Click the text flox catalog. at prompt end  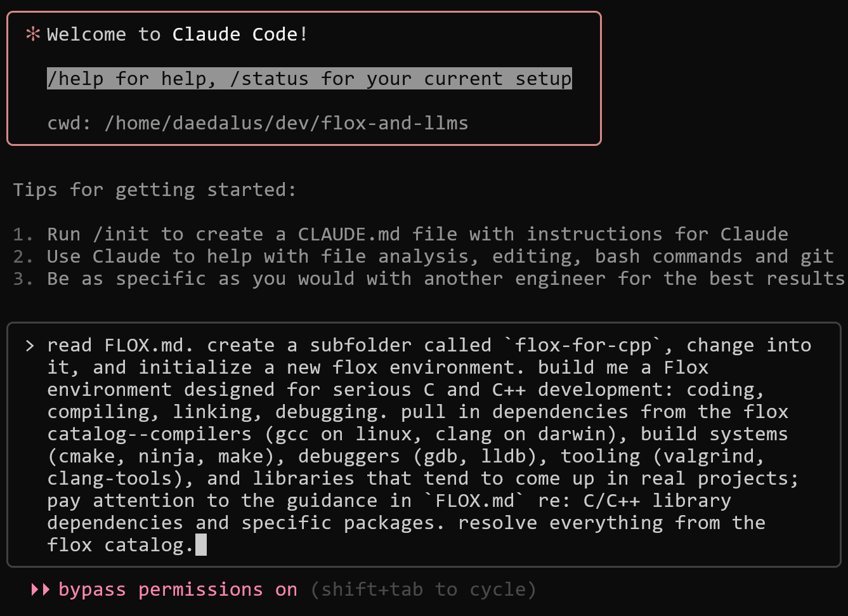click(x=120, y=545)
